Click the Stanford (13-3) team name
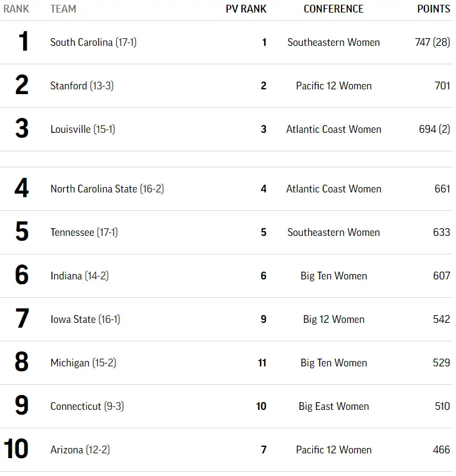 (x=82, y=86)
